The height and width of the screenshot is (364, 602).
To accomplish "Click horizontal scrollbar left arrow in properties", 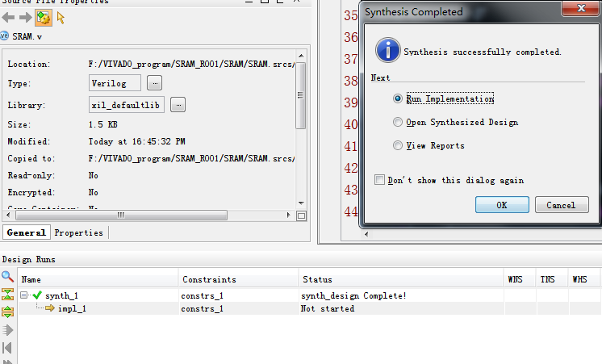I will point(8,215).
